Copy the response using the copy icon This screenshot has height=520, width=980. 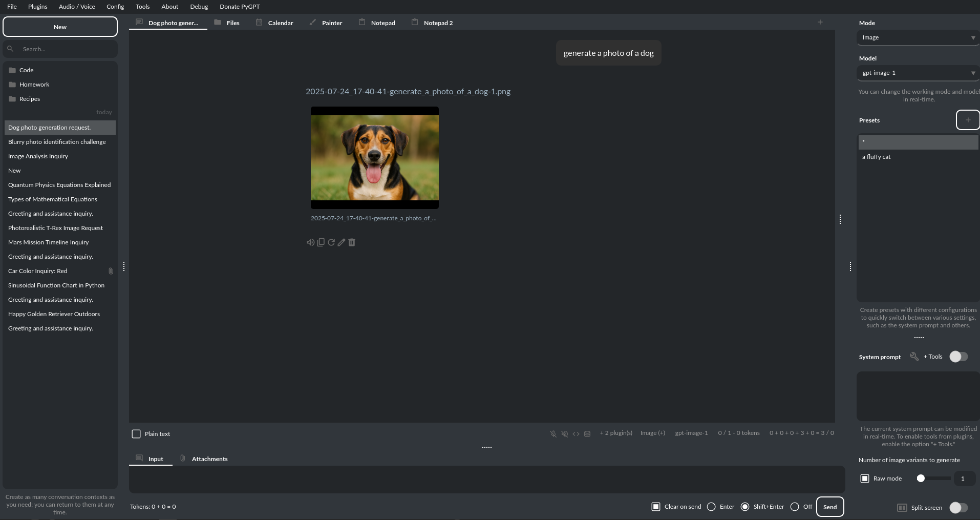(321, 242)
